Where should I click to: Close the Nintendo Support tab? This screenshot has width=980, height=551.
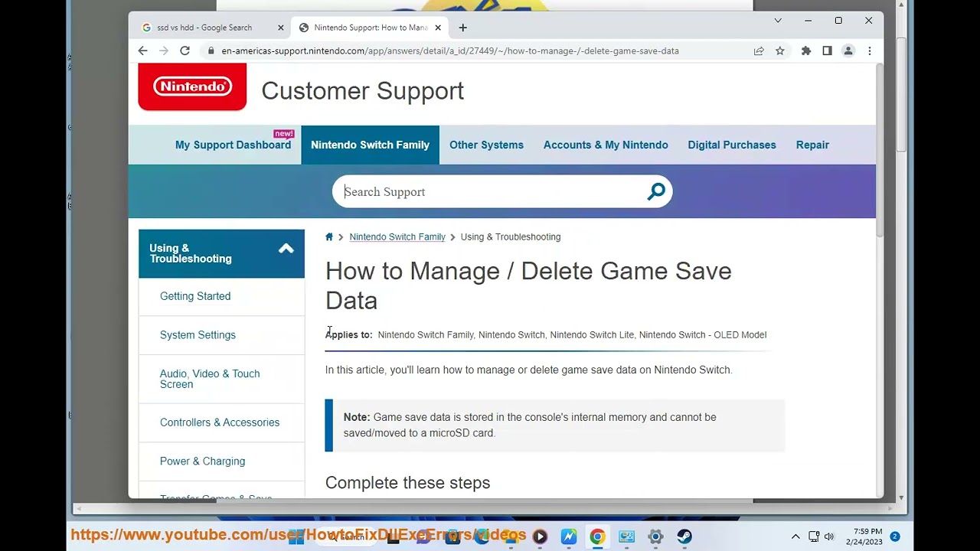click(x=438, y=28)
